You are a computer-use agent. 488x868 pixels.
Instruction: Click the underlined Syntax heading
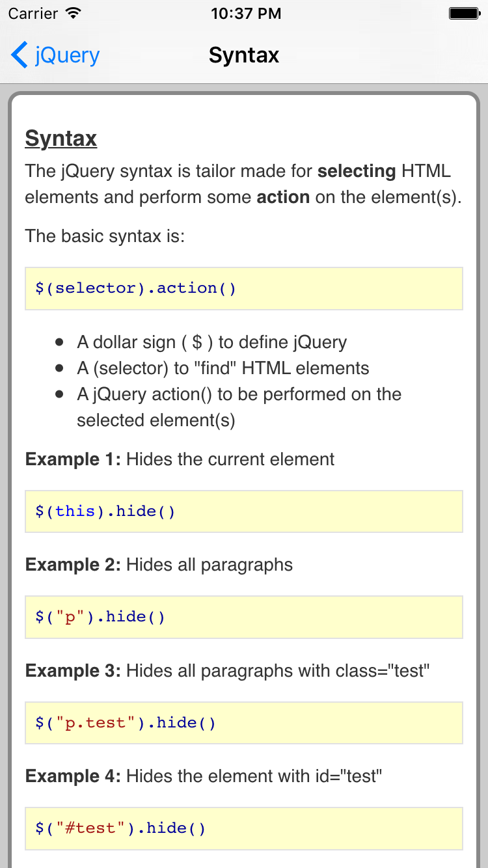click(61, 139)
